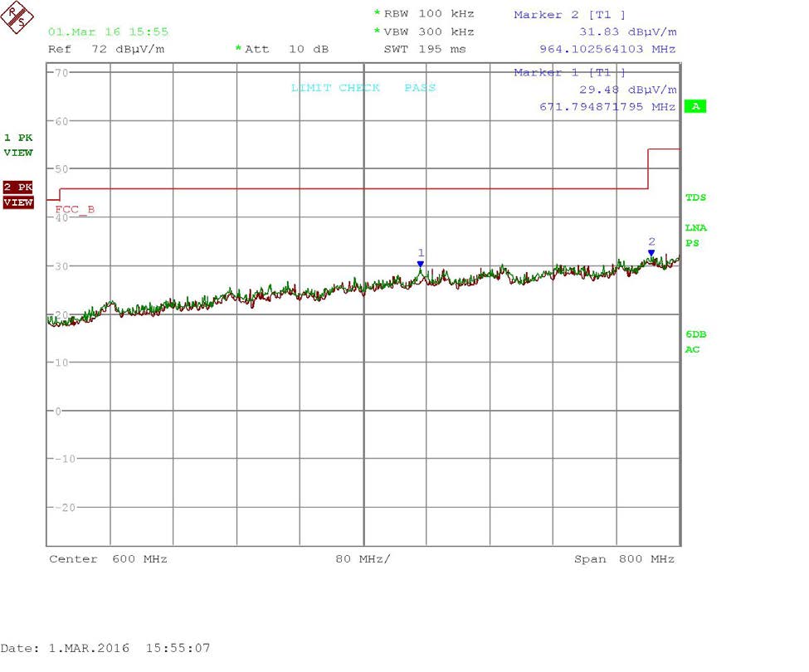Viewport: 809px width, 672px height.
Task: Click the PS status label
Action: 692,243
